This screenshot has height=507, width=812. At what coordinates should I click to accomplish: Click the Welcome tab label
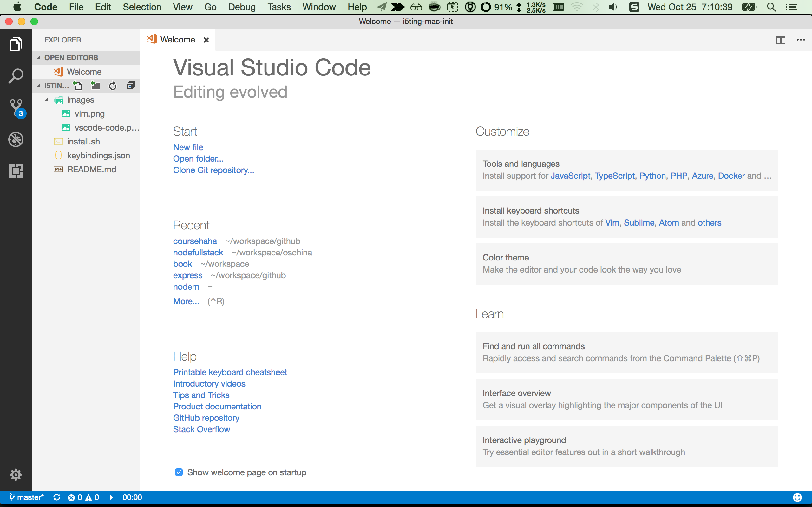coord(177,39)
